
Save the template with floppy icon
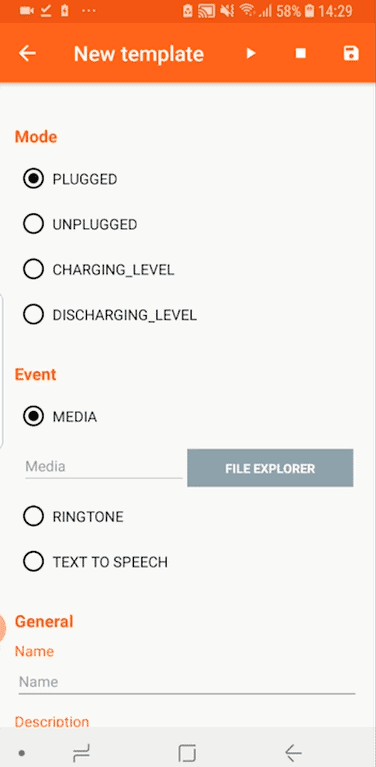click(x=351, y=53)
